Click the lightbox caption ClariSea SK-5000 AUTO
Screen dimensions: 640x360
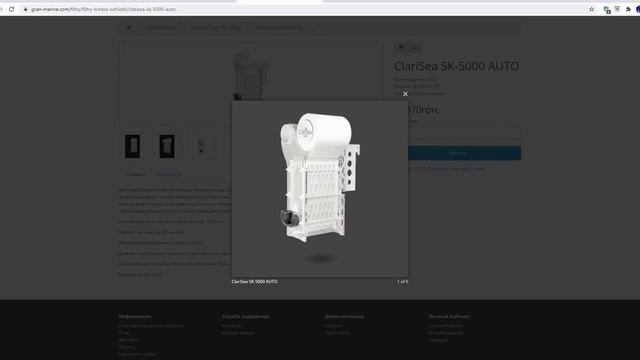[254, 282]
